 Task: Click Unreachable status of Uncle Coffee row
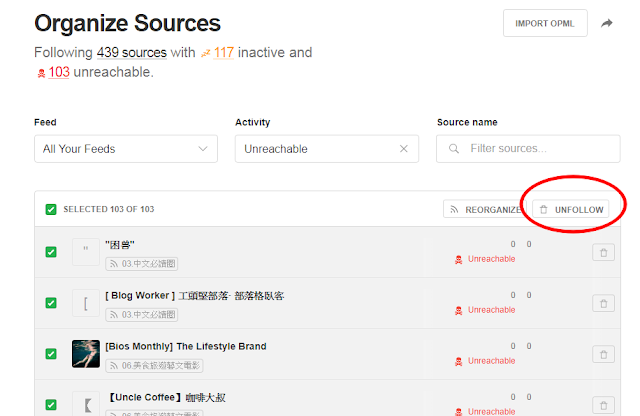click(485, 412)
